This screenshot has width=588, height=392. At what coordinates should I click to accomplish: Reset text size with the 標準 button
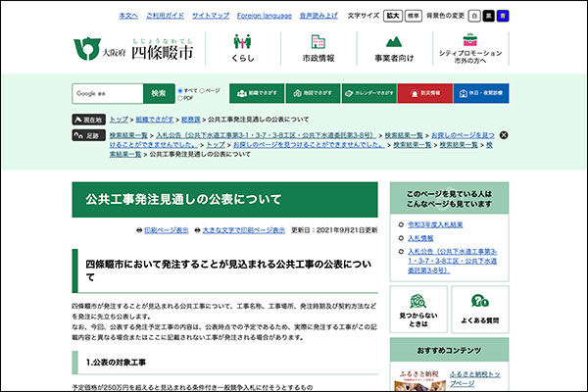[x=414, y=16]
